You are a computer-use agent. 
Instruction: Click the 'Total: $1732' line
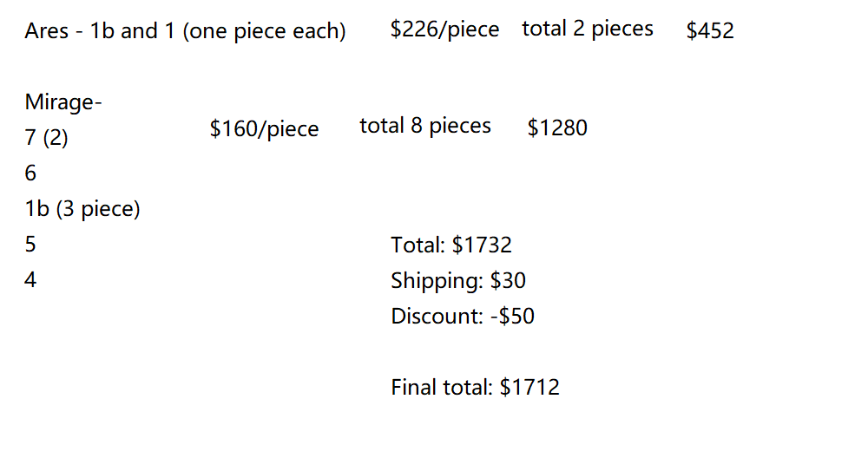[450, 245]
